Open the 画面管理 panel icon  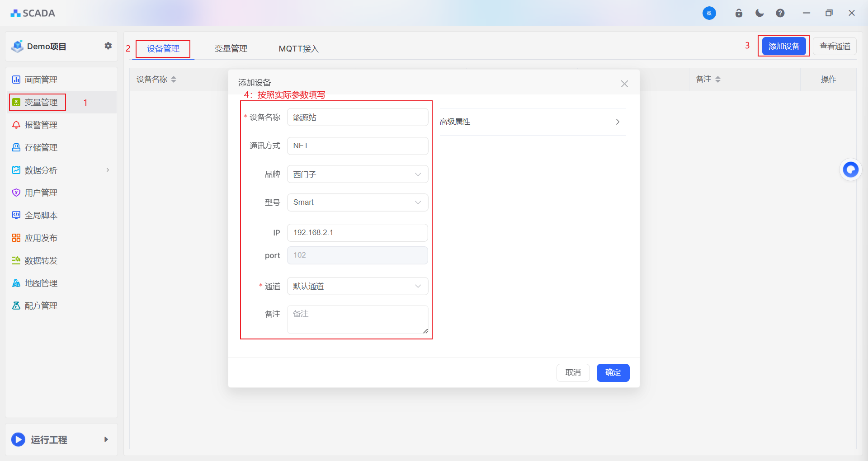pyautogui.click(x=16, y=80)
